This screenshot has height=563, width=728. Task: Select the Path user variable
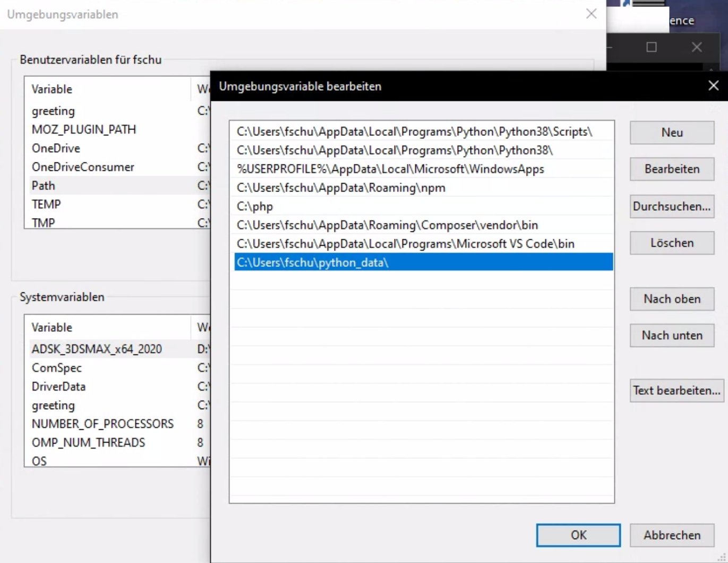(x=80, y=185)
